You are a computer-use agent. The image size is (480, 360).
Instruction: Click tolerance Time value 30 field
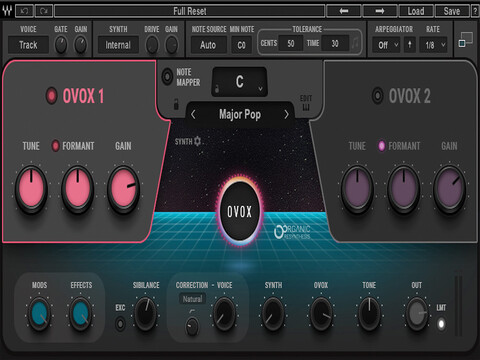click(x=335, y=43)
